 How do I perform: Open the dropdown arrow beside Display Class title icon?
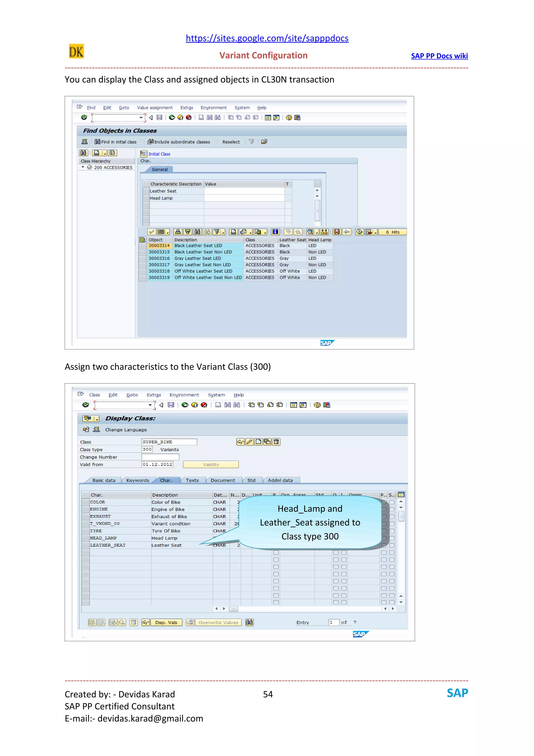(96, 418)
